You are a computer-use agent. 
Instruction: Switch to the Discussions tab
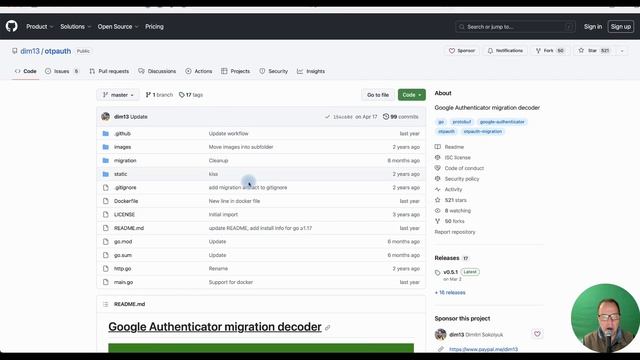point(157,71)
